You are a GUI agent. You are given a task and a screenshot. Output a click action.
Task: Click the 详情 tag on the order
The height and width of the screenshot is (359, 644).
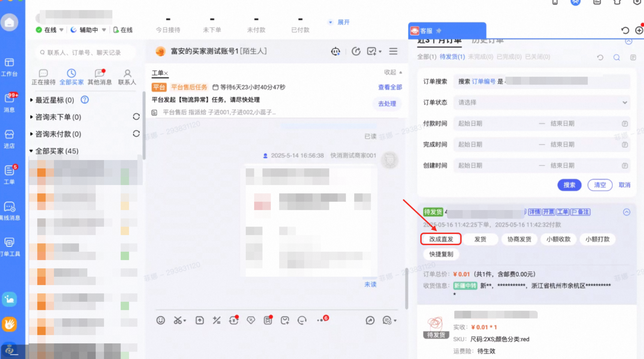534,212
